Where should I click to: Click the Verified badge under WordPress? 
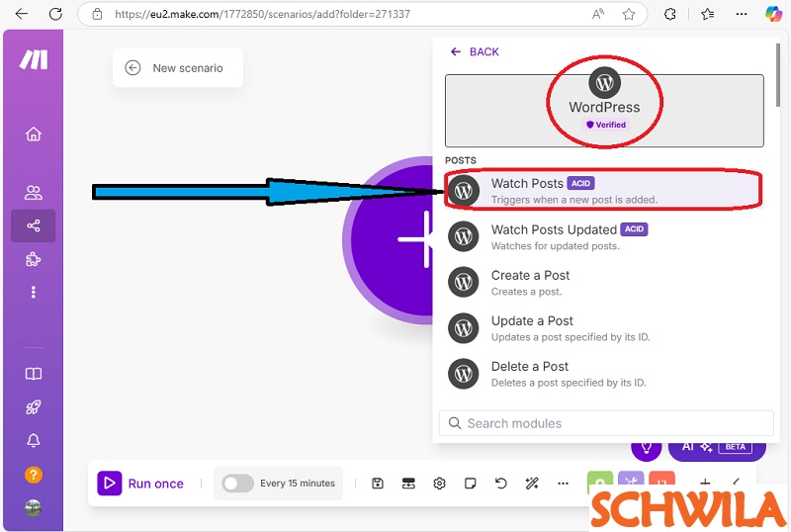(605, 125)
